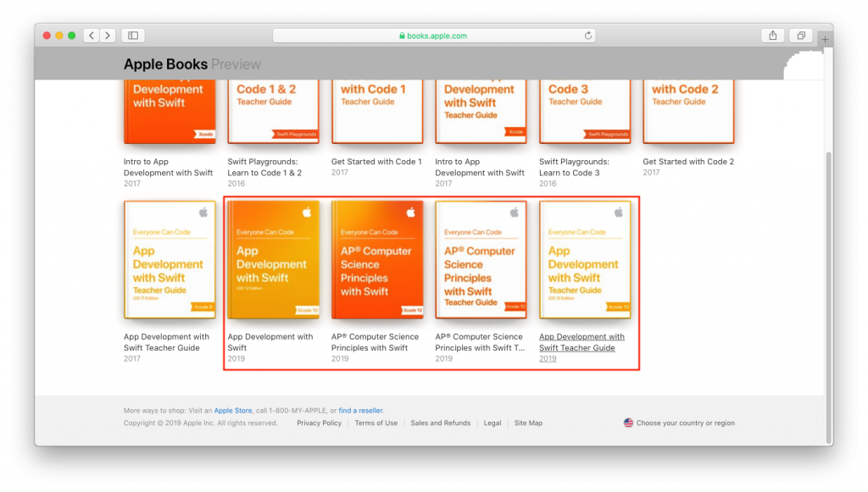Open the orange AP Computer Science Principles cover
This screenshot has height=492, width=868.
(x=377, y=259)
